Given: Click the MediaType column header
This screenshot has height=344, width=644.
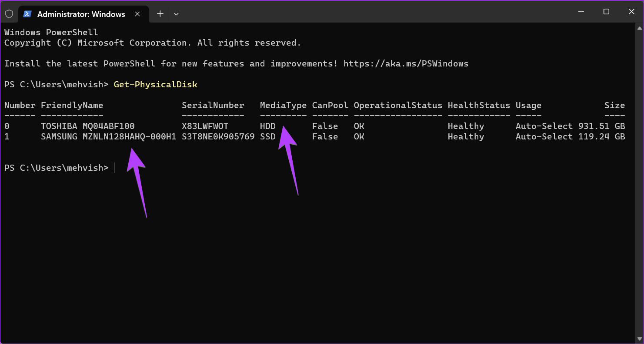Looking at the screenshot, I should tap(283, 106).
